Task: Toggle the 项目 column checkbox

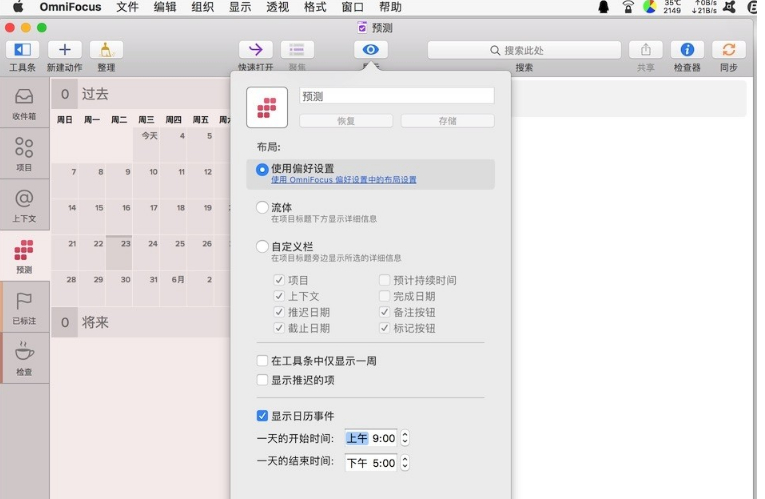Action: pyautogui.click(x=279, y=280)
